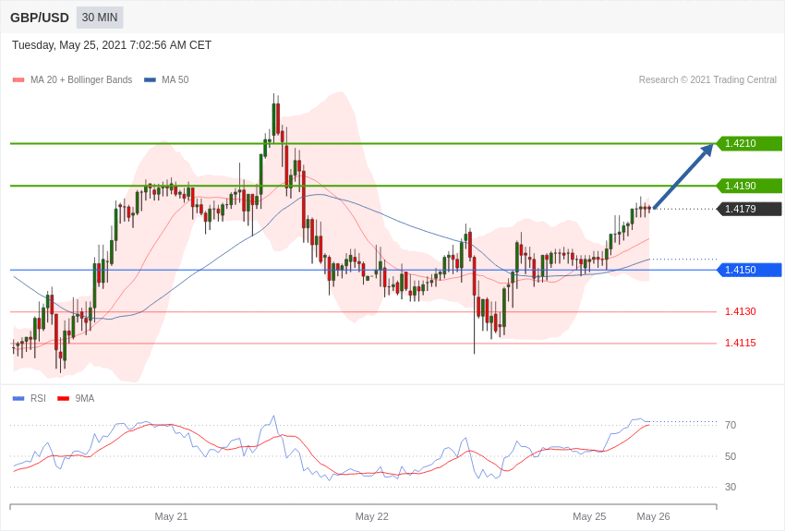Click the red 9MA legend swatch
785x532 pixels.
pyautogui.click(x=63, y=398)
